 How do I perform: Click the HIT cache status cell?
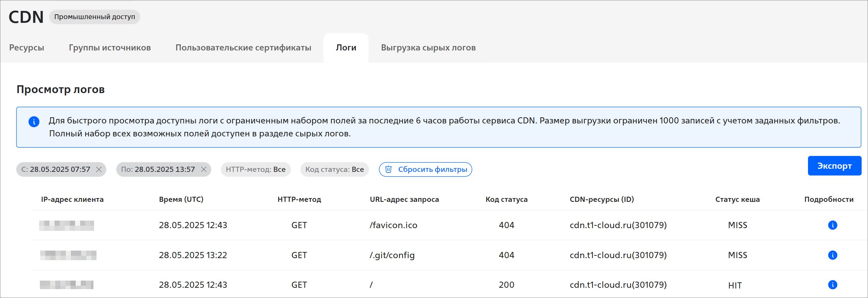coord(735,285)
